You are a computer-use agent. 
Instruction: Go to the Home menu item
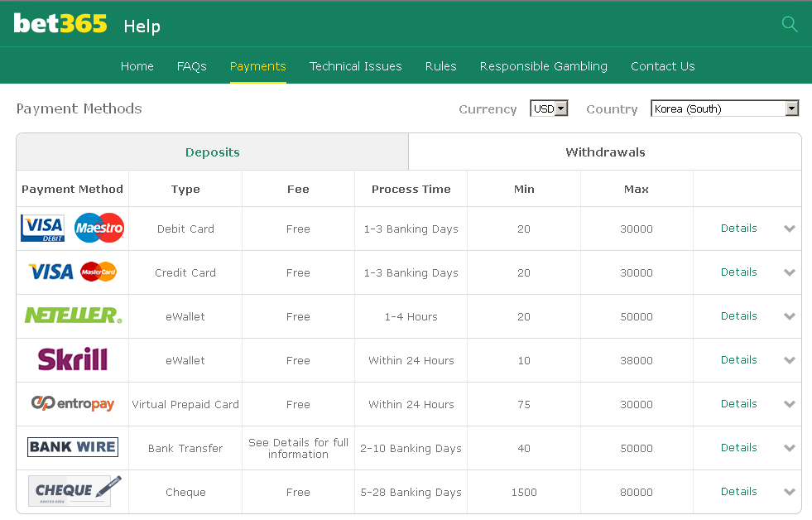(137, 66)
